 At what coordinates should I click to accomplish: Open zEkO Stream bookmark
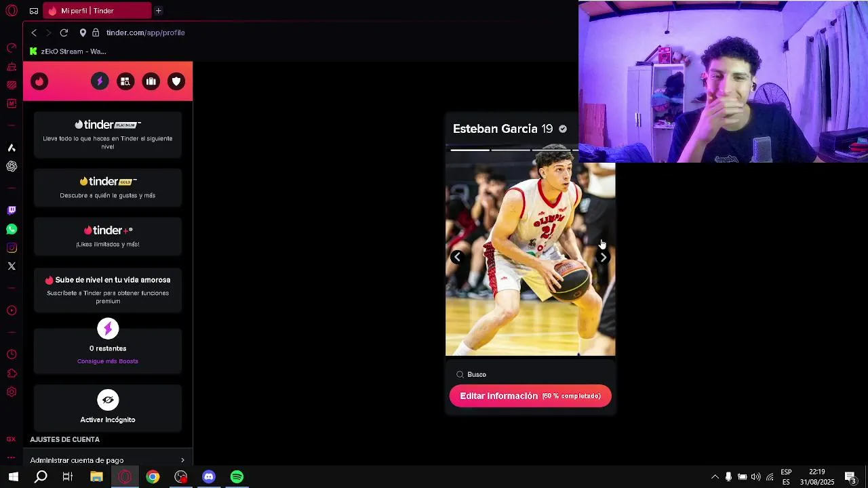coord(68,52)
